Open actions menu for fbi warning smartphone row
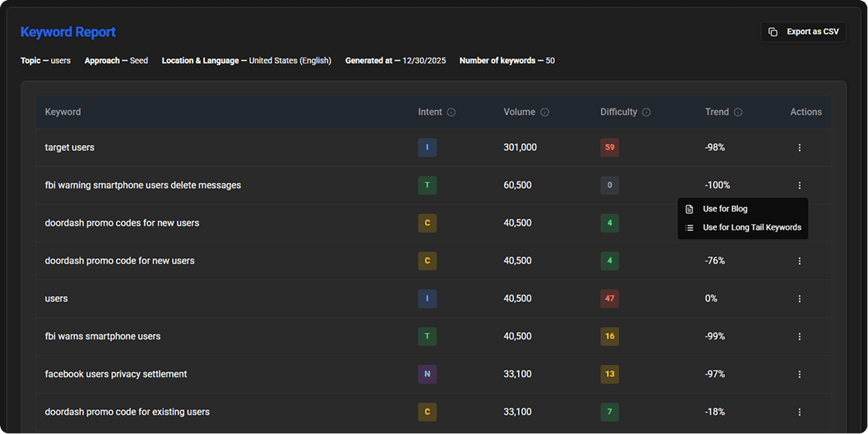The height and width of the screenshot is (434, 868). 799,185
